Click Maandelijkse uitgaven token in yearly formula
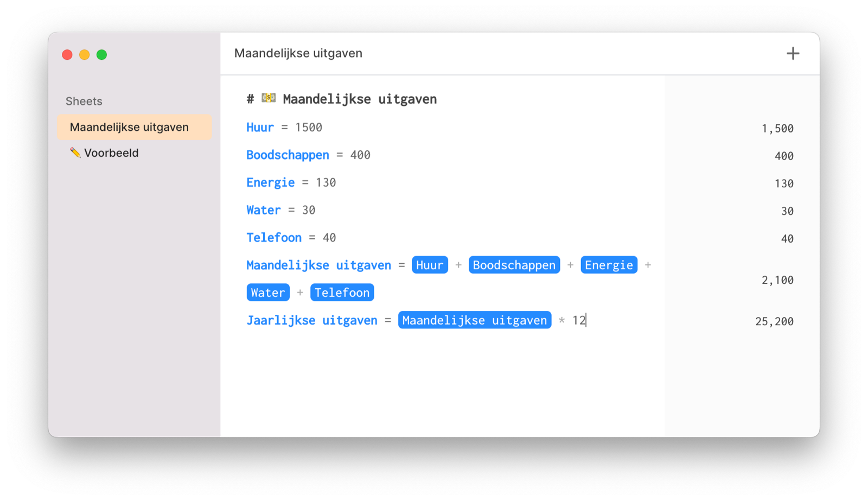The width and height of the screenshot is (868, 501). tap(475, 320)
